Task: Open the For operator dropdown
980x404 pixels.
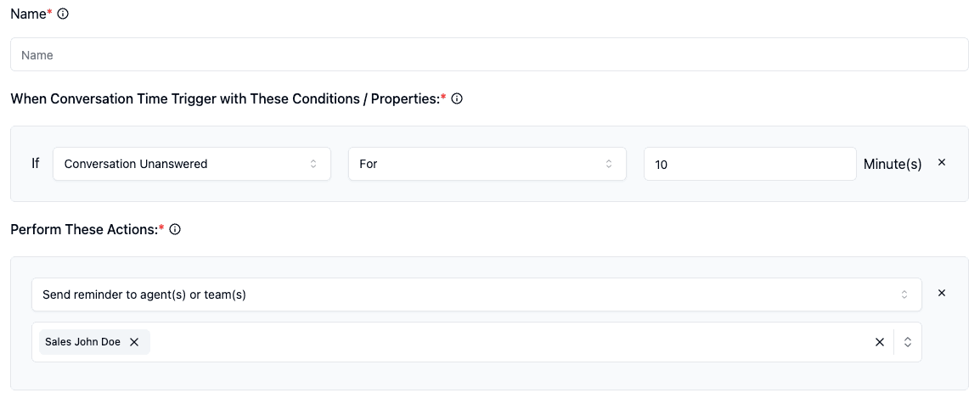Action: 487,164
